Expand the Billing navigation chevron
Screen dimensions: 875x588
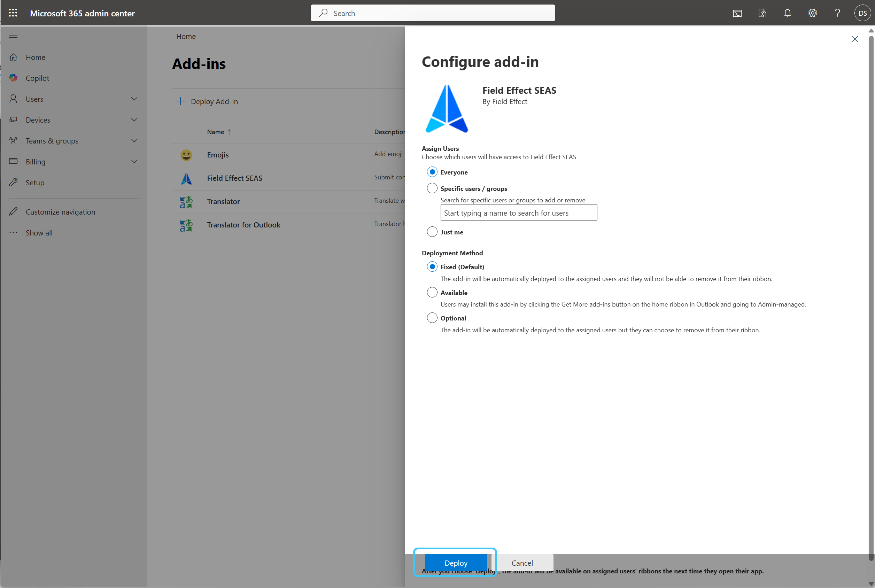tap(134, 162)
